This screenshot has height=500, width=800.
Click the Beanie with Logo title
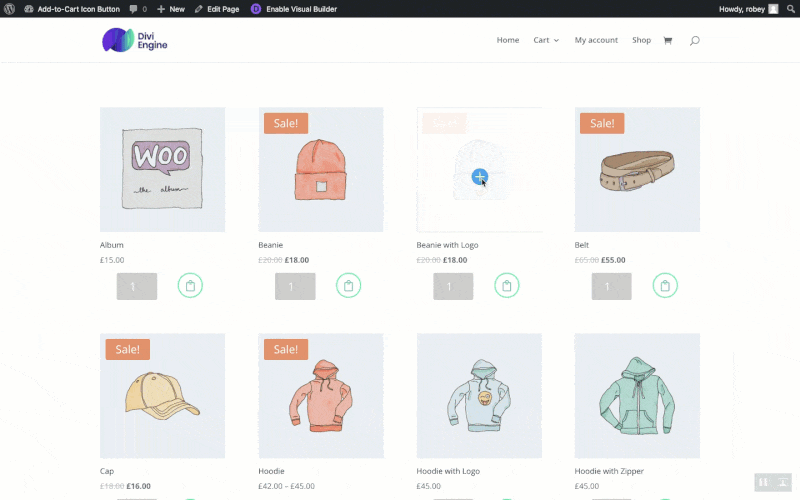447,245
